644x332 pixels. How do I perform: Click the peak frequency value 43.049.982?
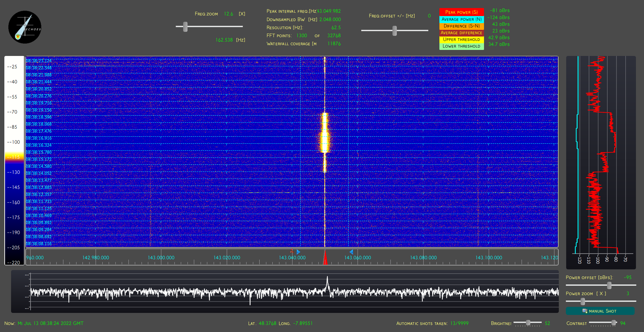[x=329, y=11]
